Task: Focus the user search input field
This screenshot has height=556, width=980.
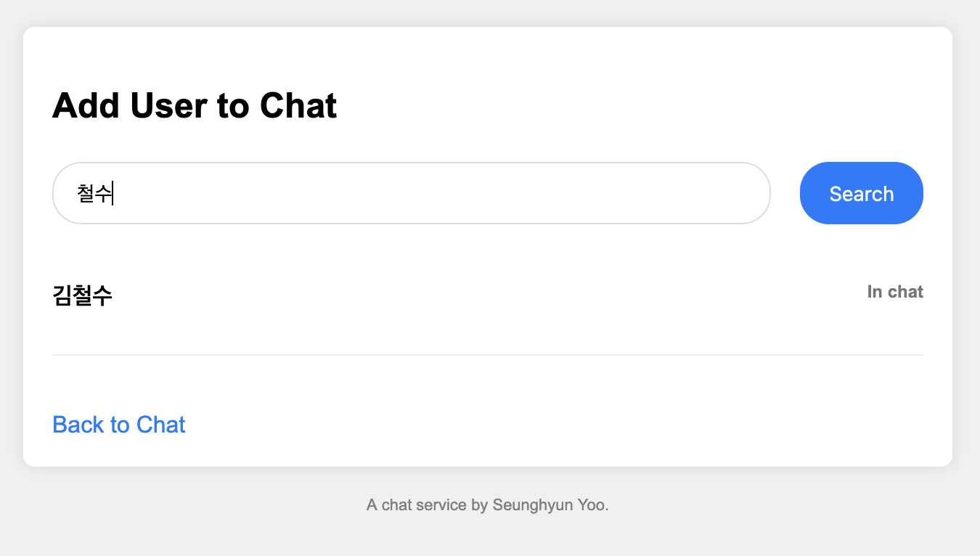Action: point(411,193)
